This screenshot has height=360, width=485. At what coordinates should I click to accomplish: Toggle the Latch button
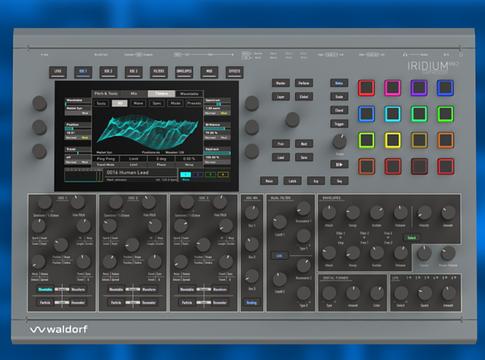tap(292, 181)
